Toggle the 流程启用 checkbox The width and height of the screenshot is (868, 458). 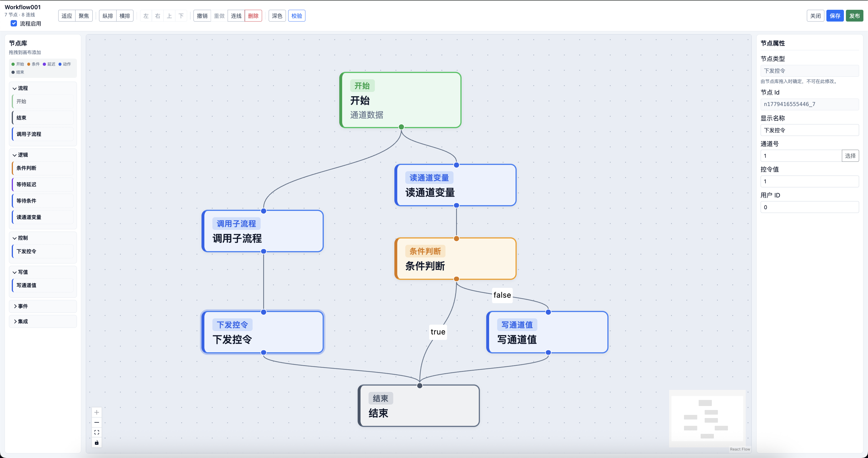(x=14, y=23)
